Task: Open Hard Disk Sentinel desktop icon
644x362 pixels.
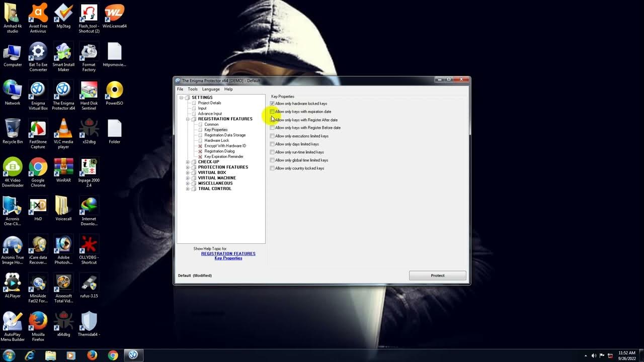Action: tap(89, 95)
